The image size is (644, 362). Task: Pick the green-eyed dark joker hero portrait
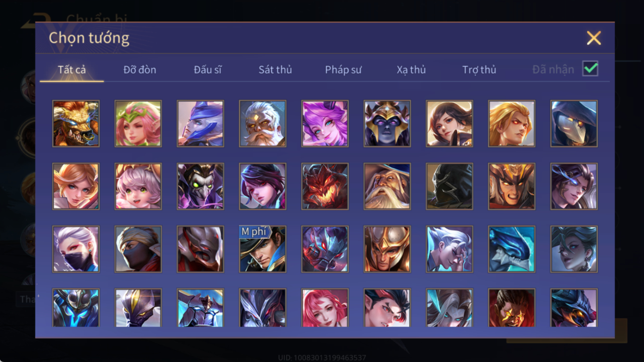pos(201,187)
